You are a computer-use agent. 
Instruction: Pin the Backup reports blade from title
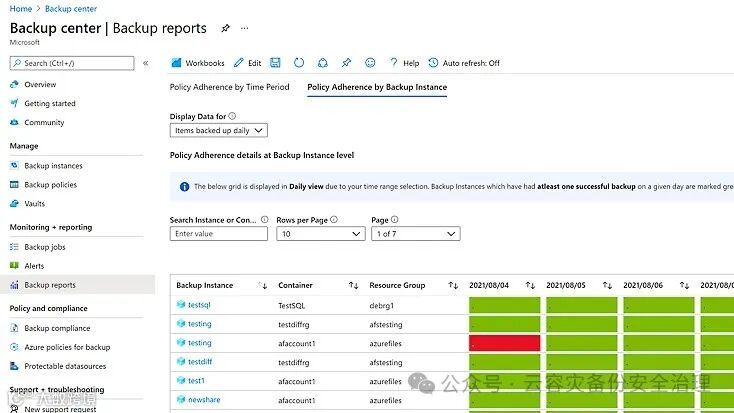225,28
